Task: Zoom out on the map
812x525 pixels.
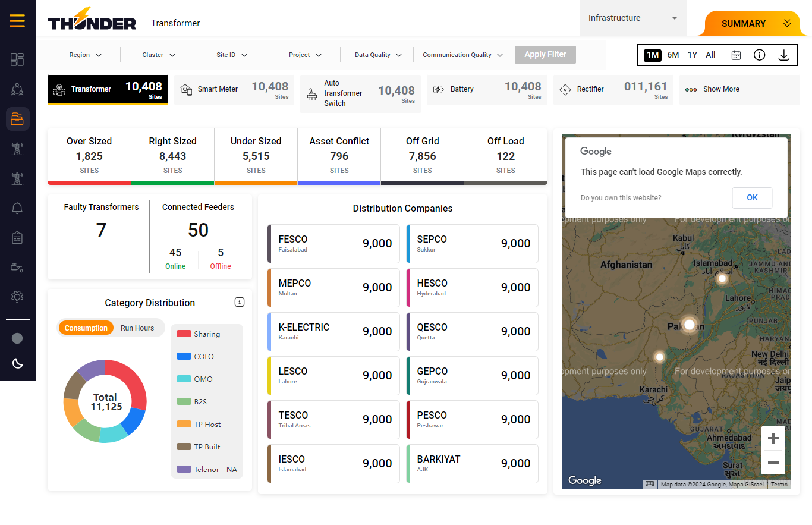Action: (x=773, y=463)
